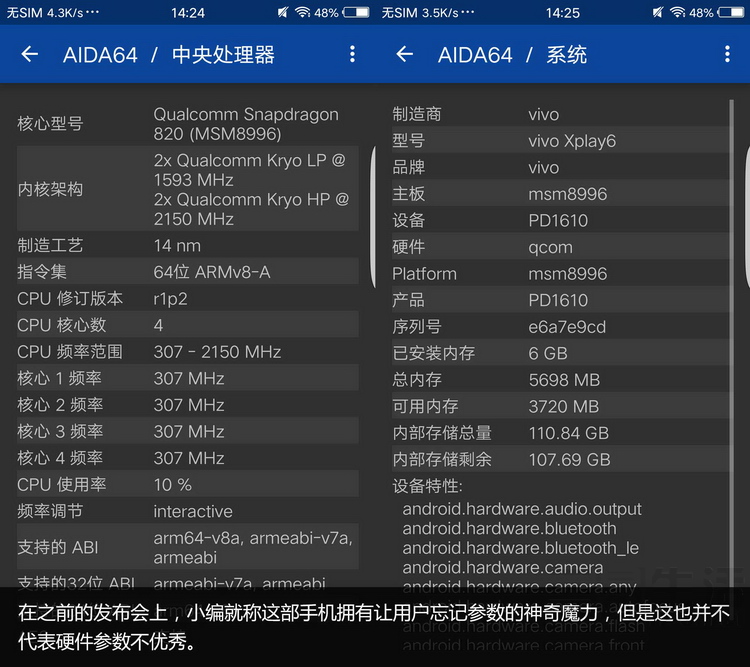Select the 核心 3 频率 row
This screenshot has height=667, width=750.
pos(188,431)
